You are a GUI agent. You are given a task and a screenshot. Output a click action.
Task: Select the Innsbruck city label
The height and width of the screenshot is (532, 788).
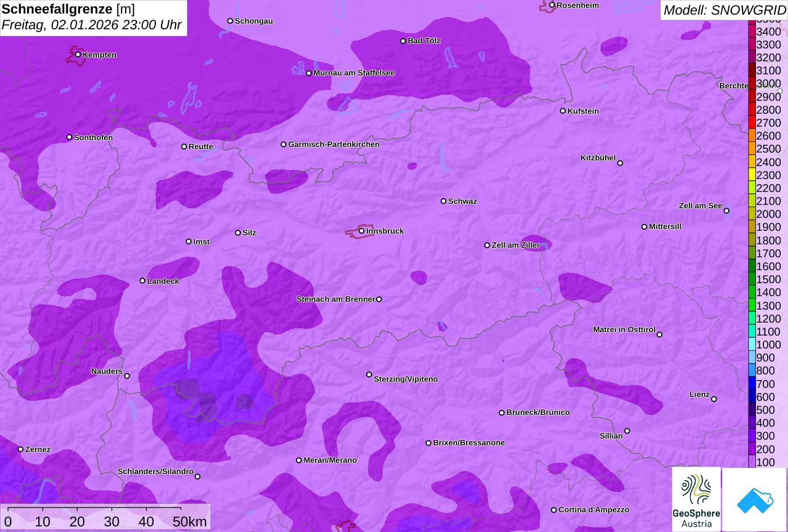pyautogui.click(x=385, y=231)
